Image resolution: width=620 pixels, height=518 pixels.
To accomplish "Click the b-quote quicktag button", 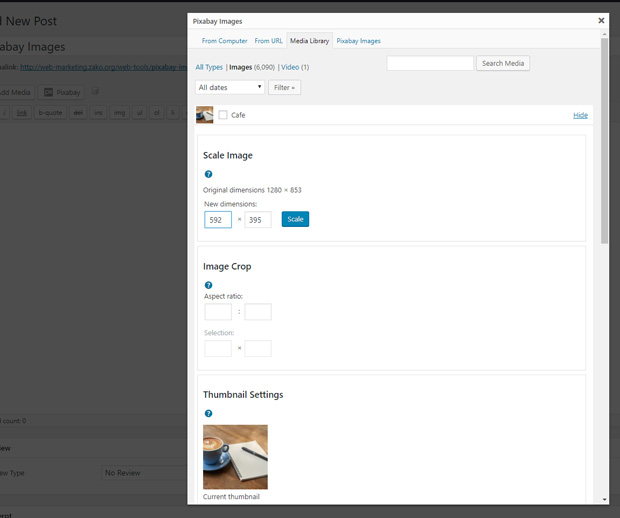I will point(50,113).
